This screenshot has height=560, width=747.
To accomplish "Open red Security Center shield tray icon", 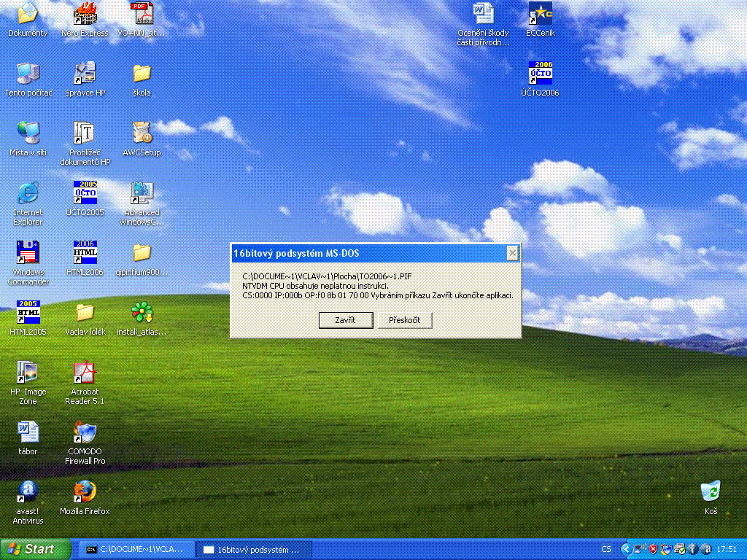I will click(653, 549).
